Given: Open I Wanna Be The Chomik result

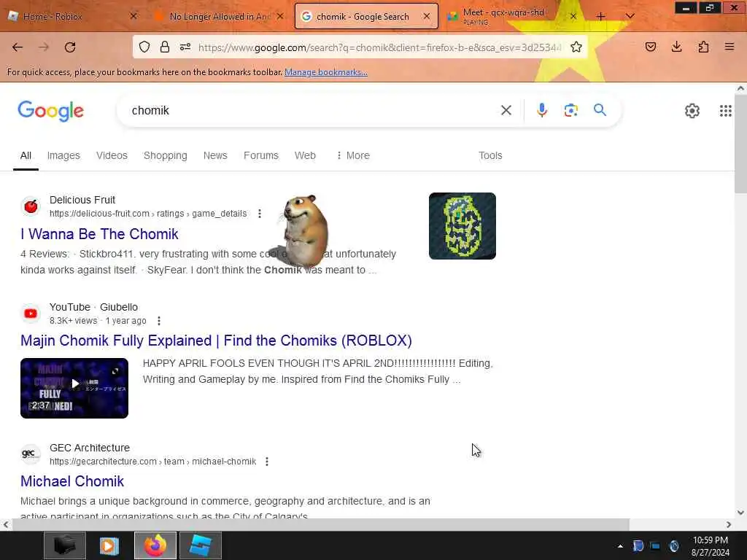Looking at the screenshot, I should tap(99, 234).
